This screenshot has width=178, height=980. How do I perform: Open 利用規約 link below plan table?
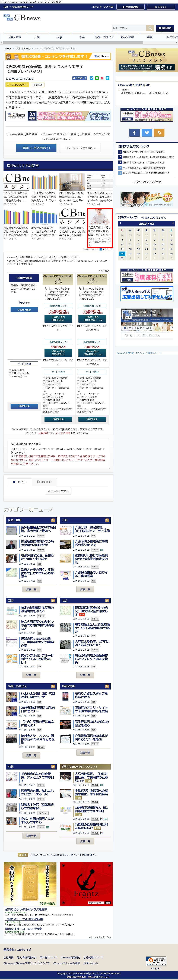click(43, 433)
